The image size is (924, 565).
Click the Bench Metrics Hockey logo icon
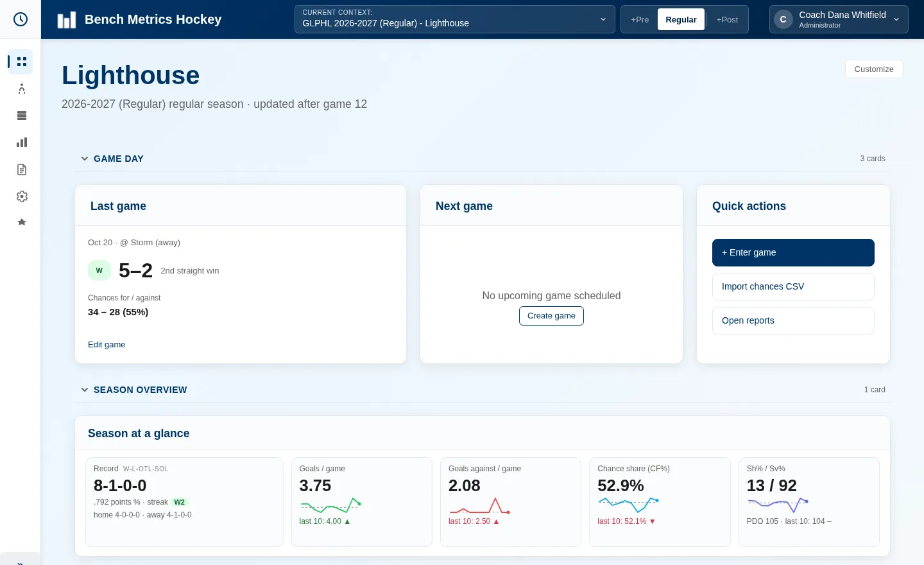pos(67,20)
